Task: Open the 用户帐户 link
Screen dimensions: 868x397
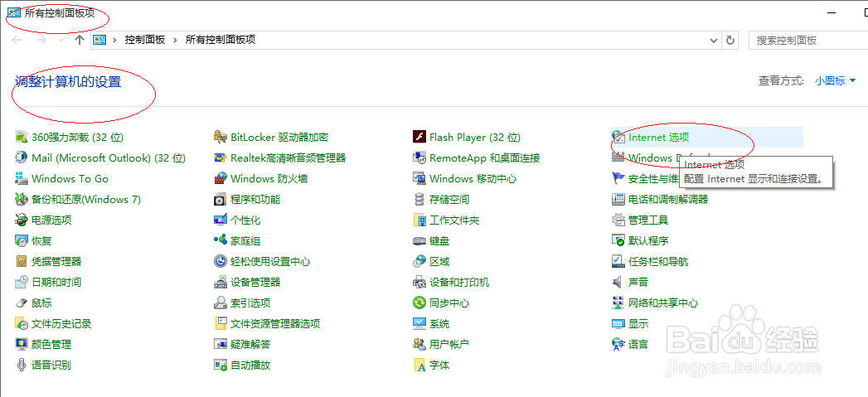Action: [449, 345]
